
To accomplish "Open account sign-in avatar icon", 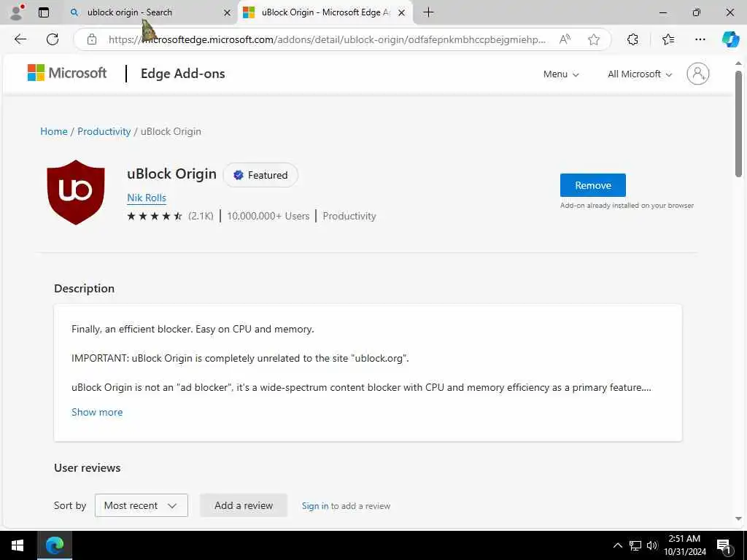I will (x=698, y=74).
